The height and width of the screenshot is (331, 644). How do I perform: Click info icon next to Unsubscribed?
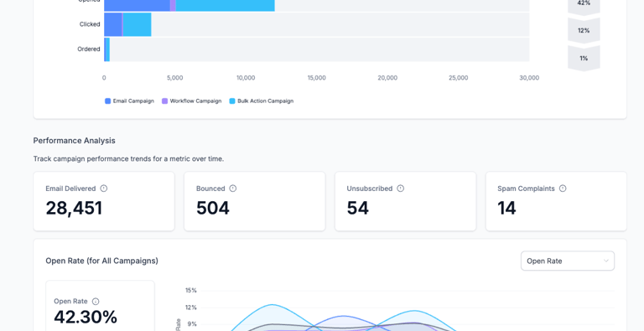(x=401, y=189)
